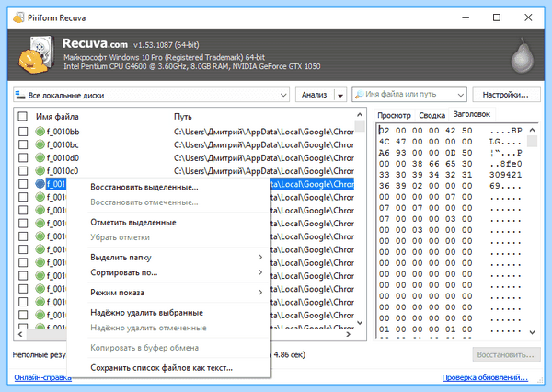This screenshot has height=392, width=552.
Task: Click the file list vertical scrollbar down arrow
Action: point(360,322)
